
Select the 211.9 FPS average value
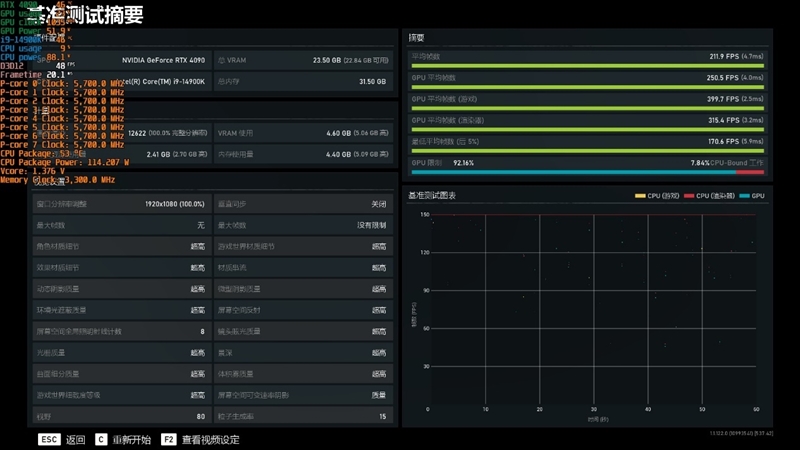coord(724,56)
